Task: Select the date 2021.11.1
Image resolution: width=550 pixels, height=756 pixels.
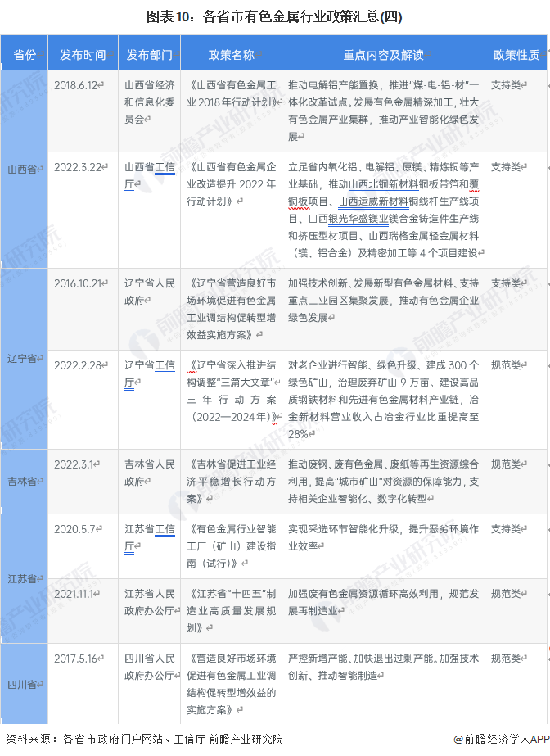Action: pos(74,594)
